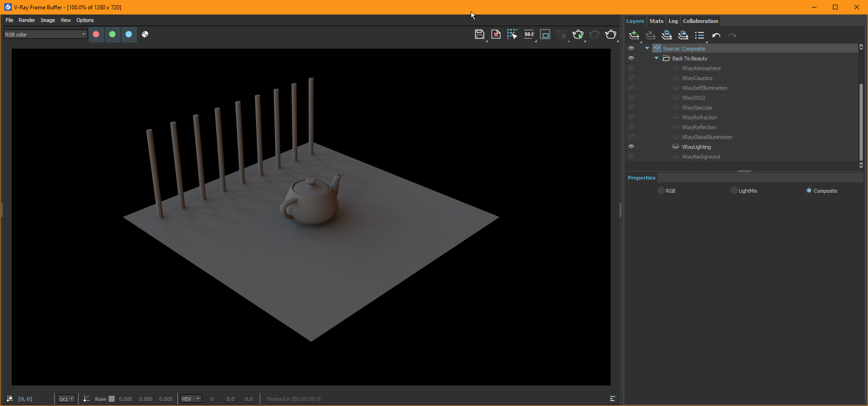Click the 50% test resolution icon

coord(529,34)
